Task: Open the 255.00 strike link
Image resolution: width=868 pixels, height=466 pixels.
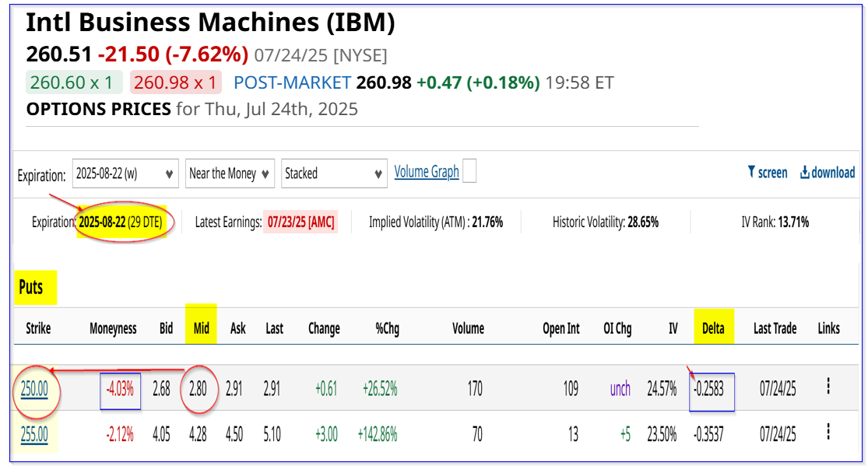Action: click(34, 434)
